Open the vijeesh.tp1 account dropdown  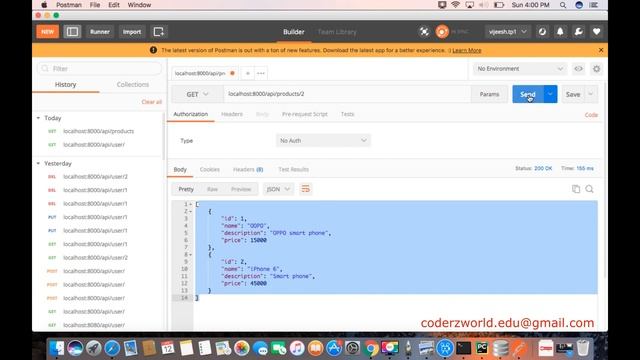[x=508, y=31]
